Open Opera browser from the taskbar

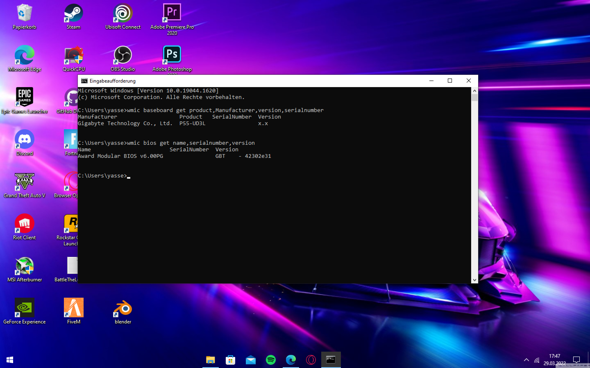[311, 360]
